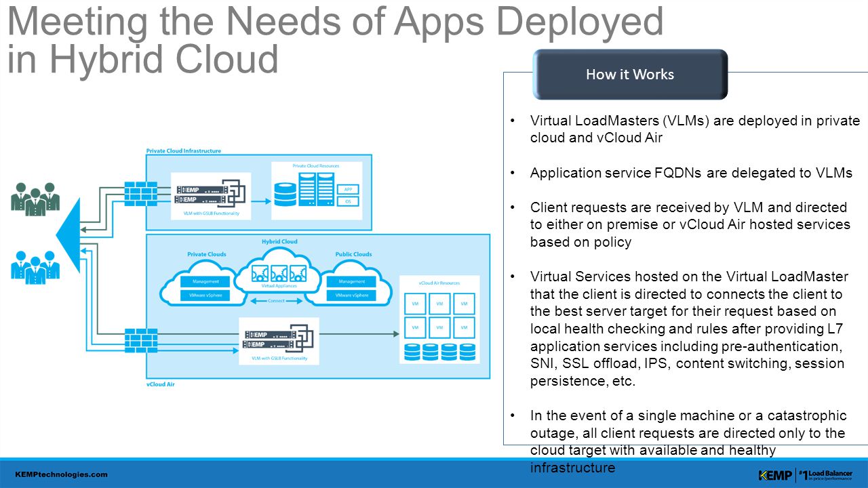Select the dark teal user group icon

[x=35, y=199]
